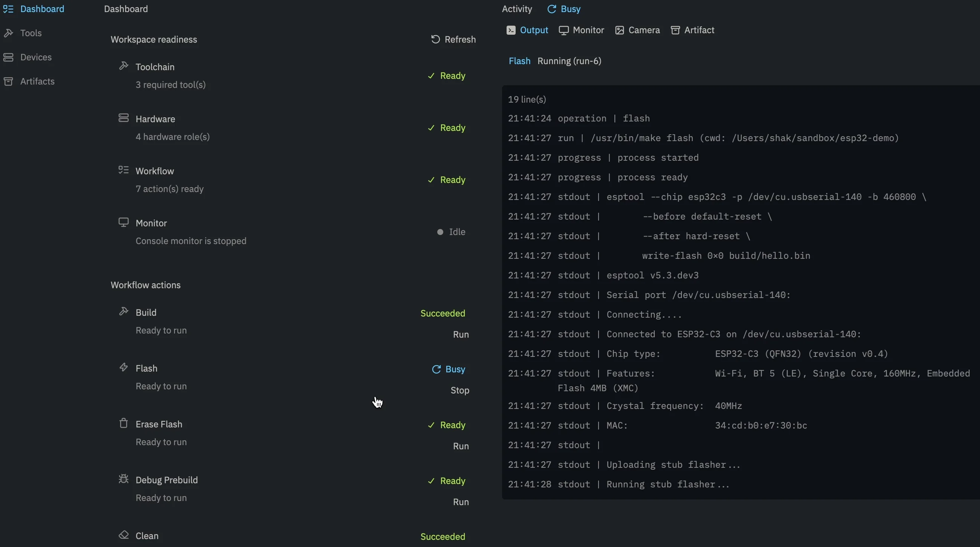Click the Debug Prebuild Ready status
The image size is (980, 547).
point(446,481)
